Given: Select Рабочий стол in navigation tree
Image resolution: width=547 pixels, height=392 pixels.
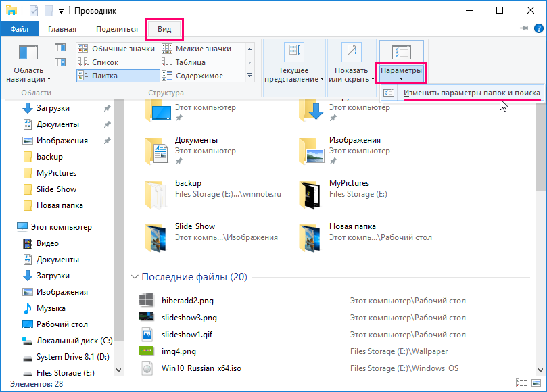Looking at the screenshot, I should point(62,324).
